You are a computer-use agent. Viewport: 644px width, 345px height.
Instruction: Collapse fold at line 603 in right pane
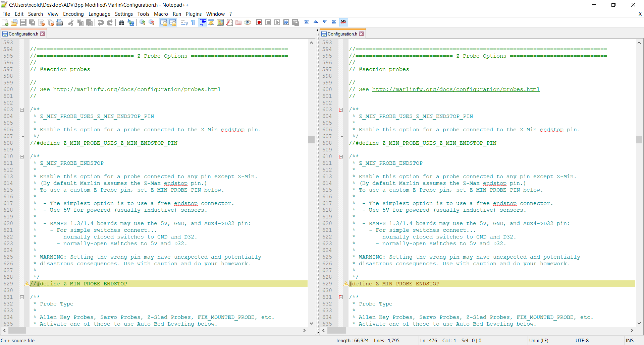(341, 110)
